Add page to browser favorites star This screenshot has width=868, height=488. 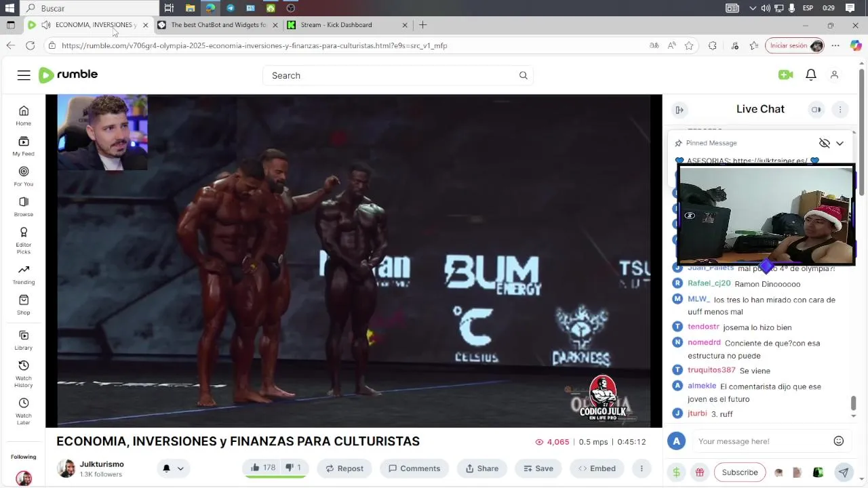[x=689, y=45]
